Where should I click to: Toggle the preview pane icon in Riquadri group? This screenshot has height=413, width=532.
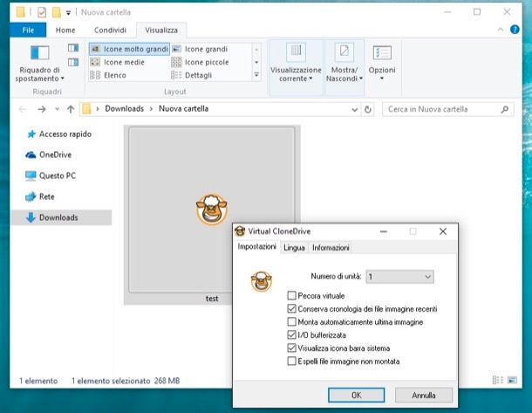point(73,48)
